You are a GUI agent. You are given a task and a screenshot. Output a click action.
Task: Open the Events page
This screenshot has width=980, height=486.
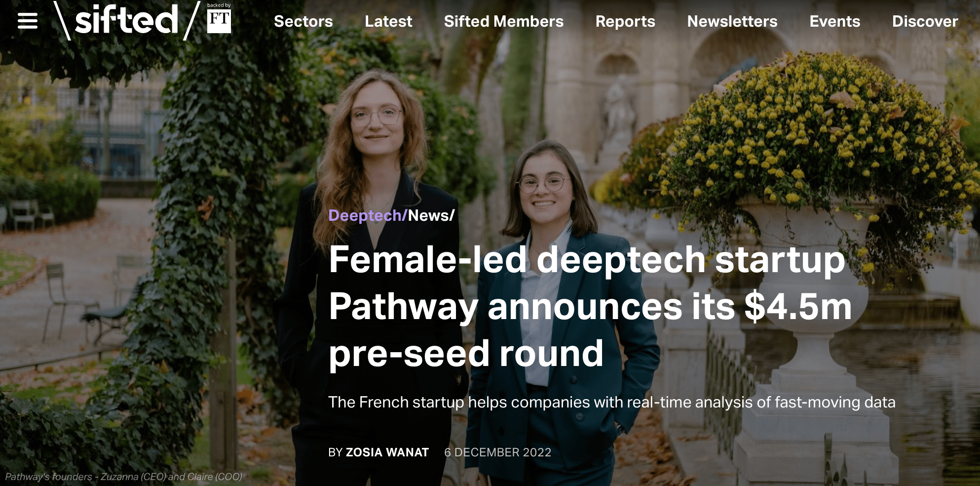(835, 21)
